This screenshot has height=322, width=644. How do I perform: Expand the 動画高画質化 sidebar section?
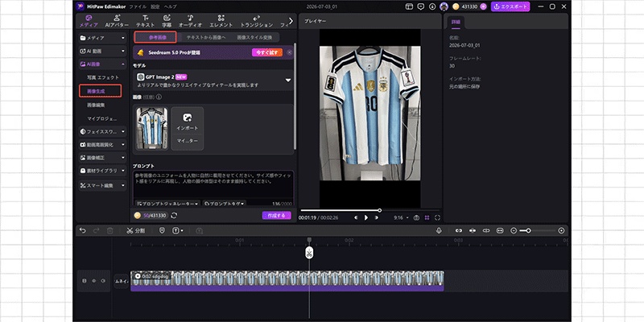tap(102, 145)
